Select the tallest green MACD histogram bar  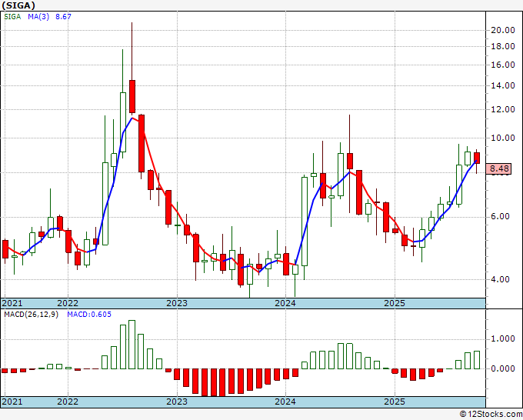[x=132, y=344]
